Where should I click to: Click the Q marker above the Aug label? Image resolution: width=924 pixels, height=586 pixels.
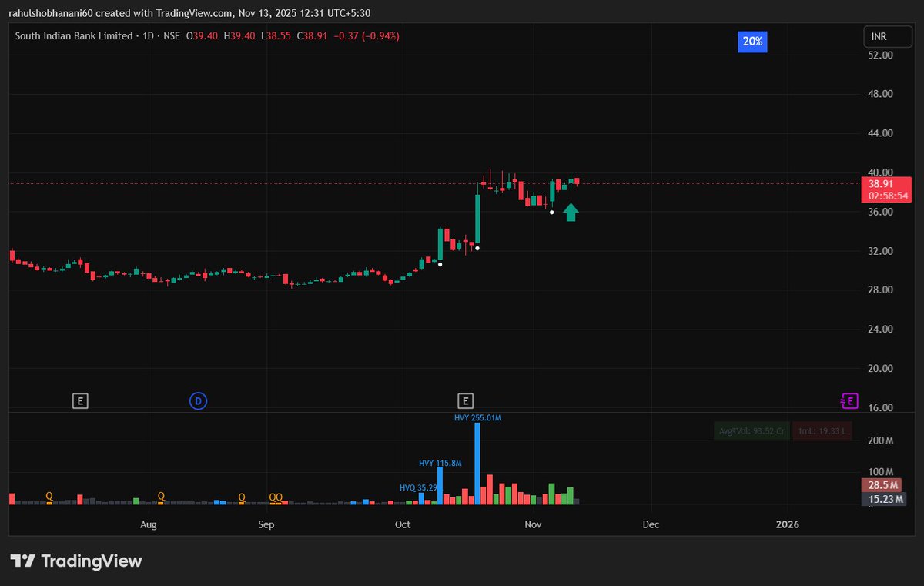coord(161,496)
